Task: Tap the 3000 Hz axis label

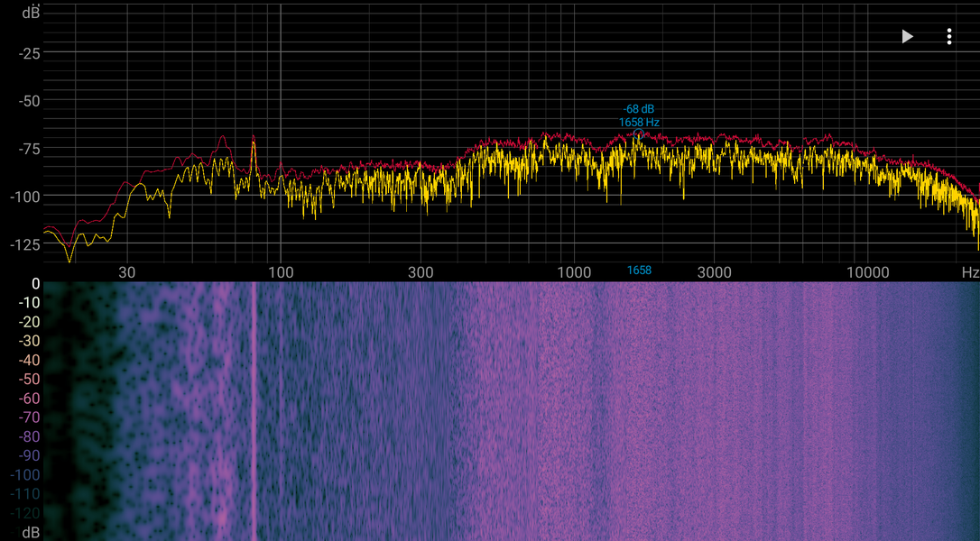Action: 715,272
